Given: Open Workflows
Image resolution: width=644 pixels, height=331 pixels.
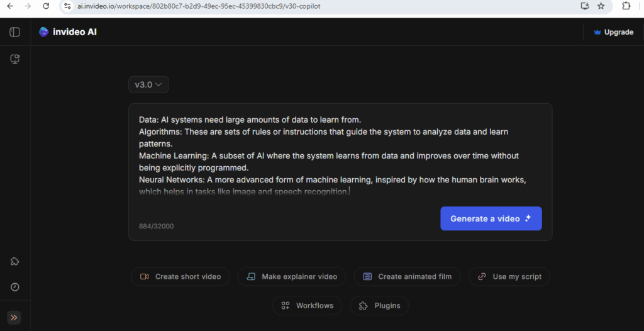Looking at the screenshot, I should click(x=307, y=305).
